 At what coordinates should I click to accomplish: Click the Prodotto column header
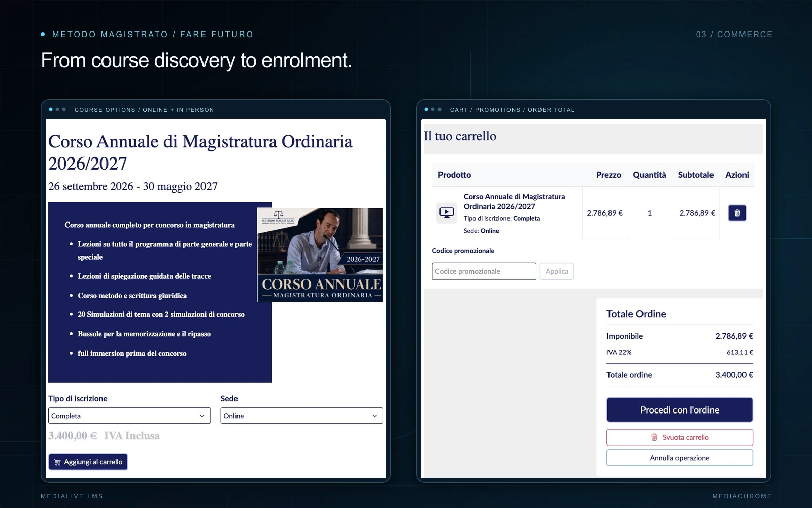(454, 175)
